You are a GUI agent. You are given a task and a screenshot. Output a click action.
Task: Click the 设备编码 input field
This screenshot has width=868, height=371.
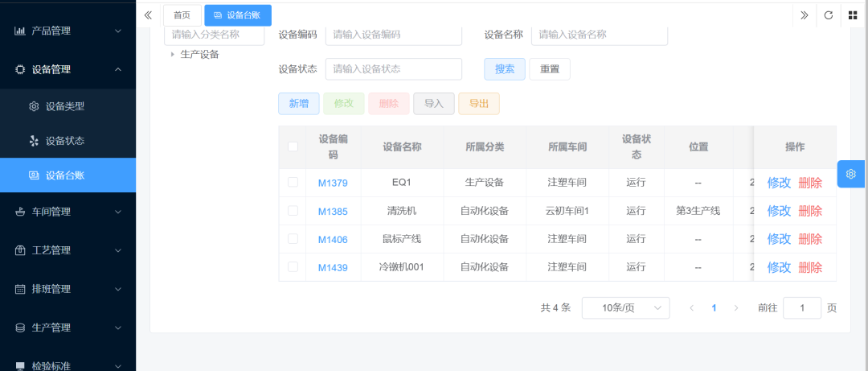click(393, 35)
